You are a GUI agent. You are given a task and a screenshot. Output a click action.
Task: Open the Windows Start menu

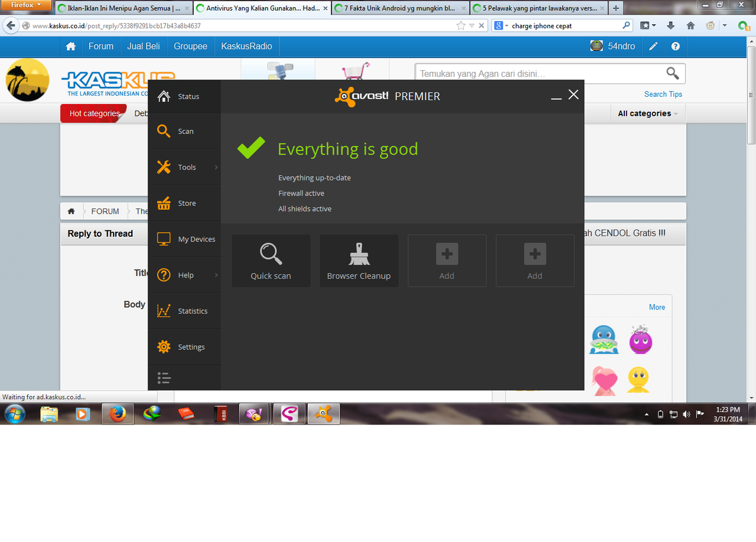pos(15,414)
